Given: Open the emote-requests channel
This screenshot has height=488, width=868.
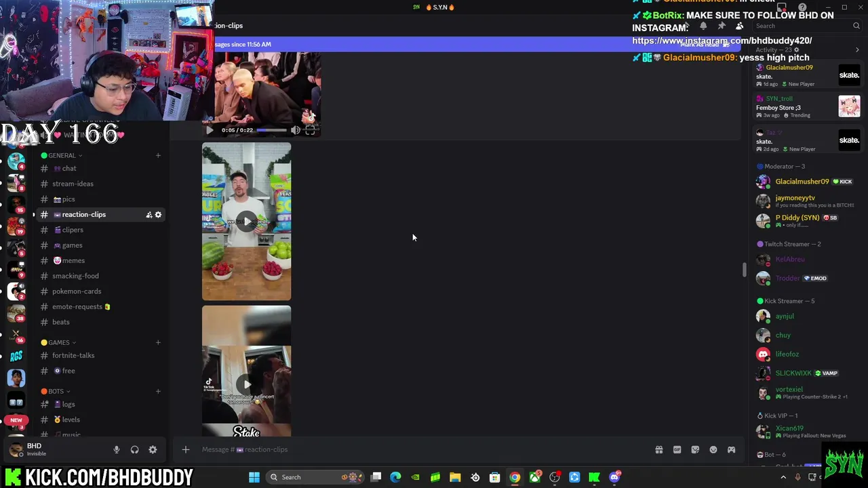Looking at the screenshot, I should tap(100, 306).
